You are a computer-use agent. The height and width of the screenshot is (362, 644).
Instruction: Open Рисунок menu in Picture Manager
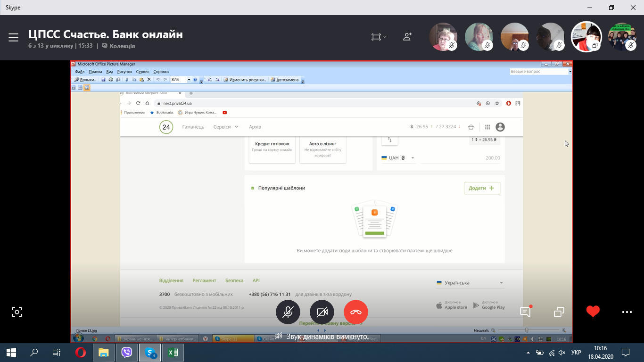125,72
